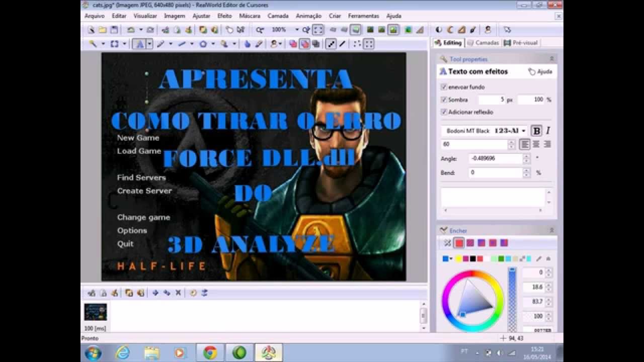Switch to the Camadas tab
Screen dimensions: 644x362
pos(483,43)
